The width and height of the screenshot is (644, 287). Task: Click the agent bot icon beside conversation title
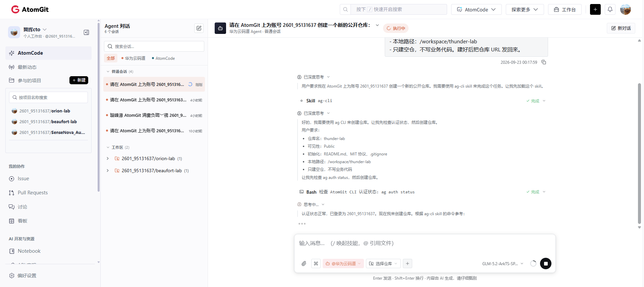220,28
